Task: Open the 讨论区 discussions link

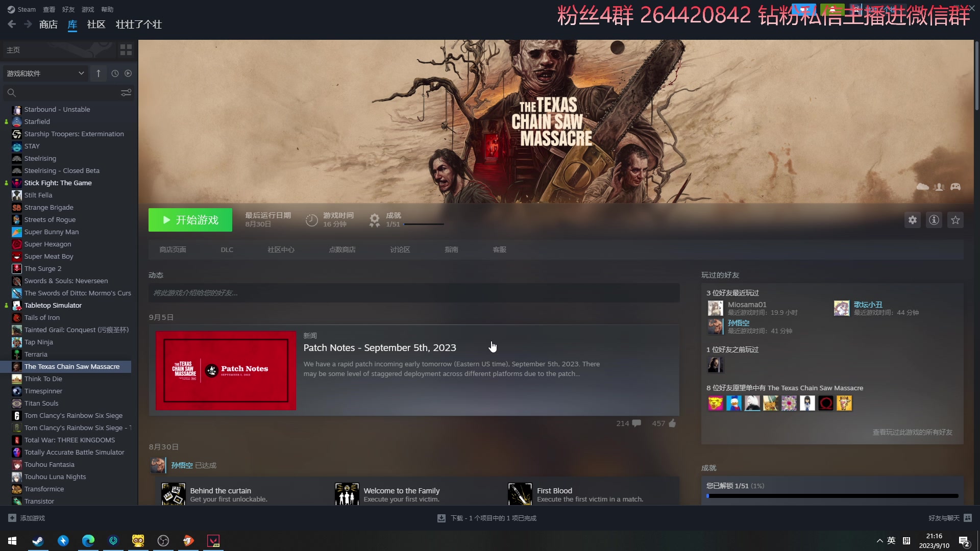Action: click(x=400, y=249)
